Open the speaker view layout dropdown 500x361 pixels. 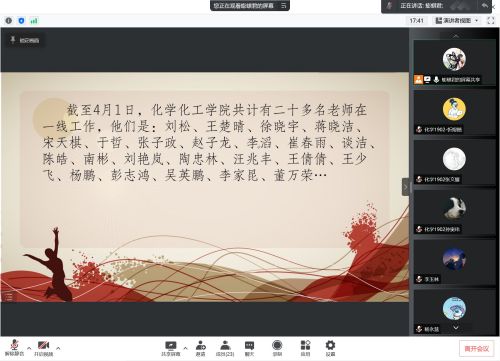tap(457, 21)
